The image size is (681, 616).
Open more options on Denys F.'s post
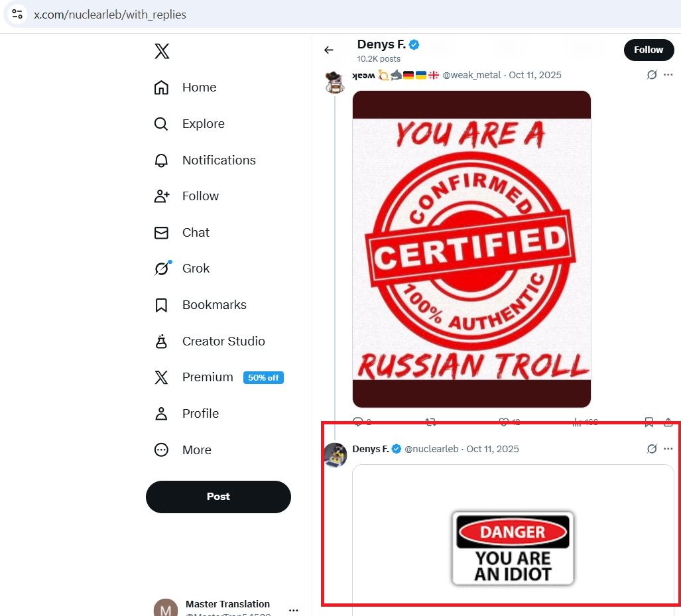point(668,449)
